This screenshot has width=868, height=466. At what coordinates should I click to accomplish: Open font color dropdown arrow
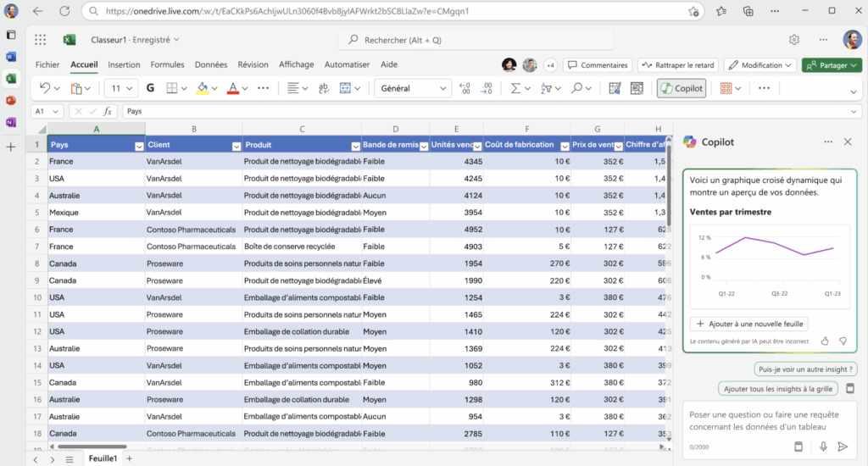245,89
